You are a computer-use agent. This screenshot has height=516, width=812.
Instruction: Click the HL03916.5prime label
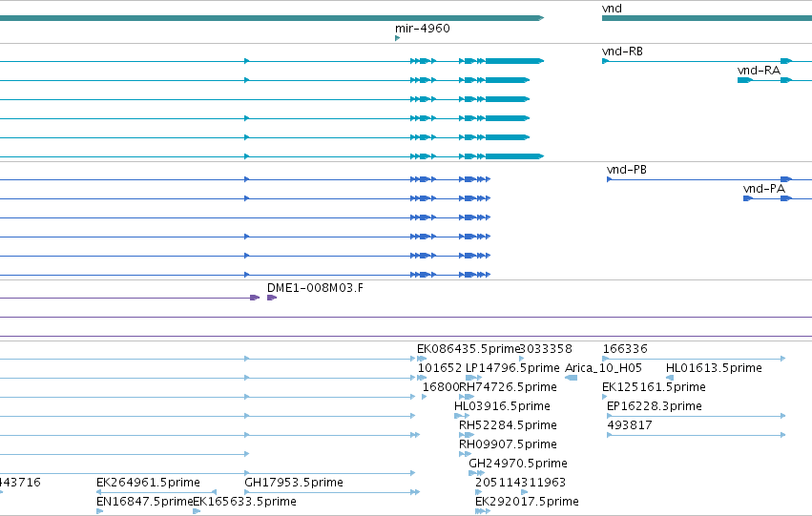(x=502, y=406)
